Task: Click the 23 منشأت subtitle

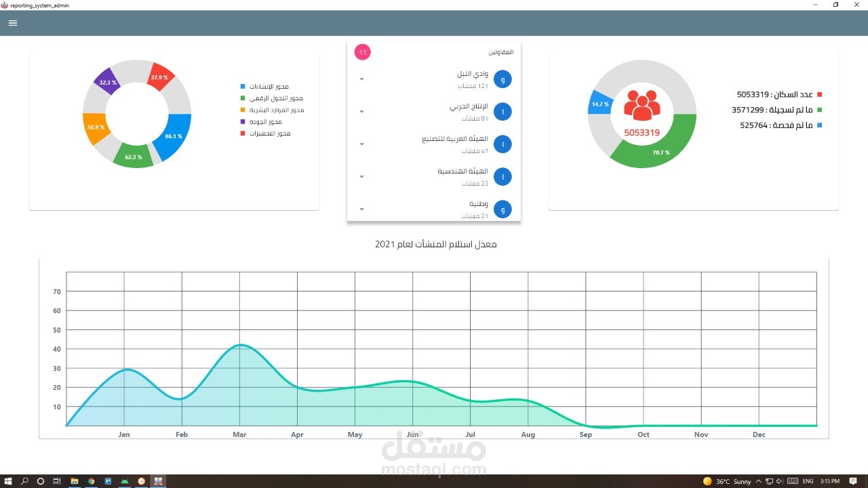Action: point(475,184)
